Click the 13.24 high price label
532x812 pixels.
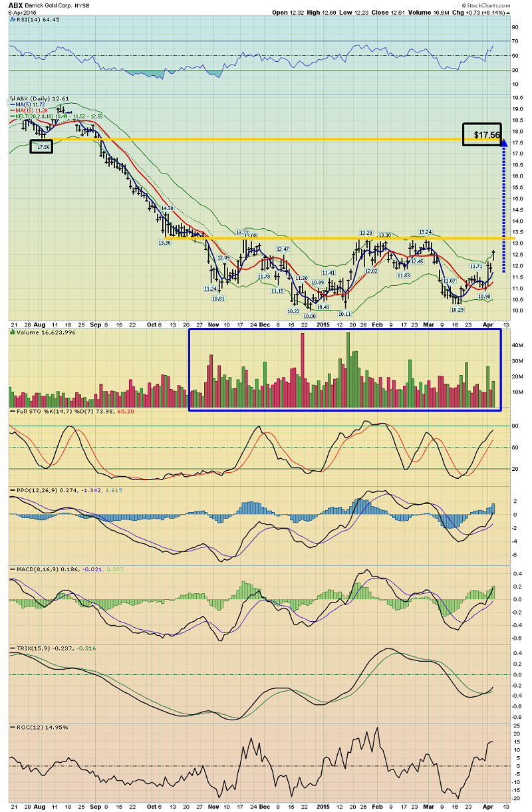pos(426,232)
